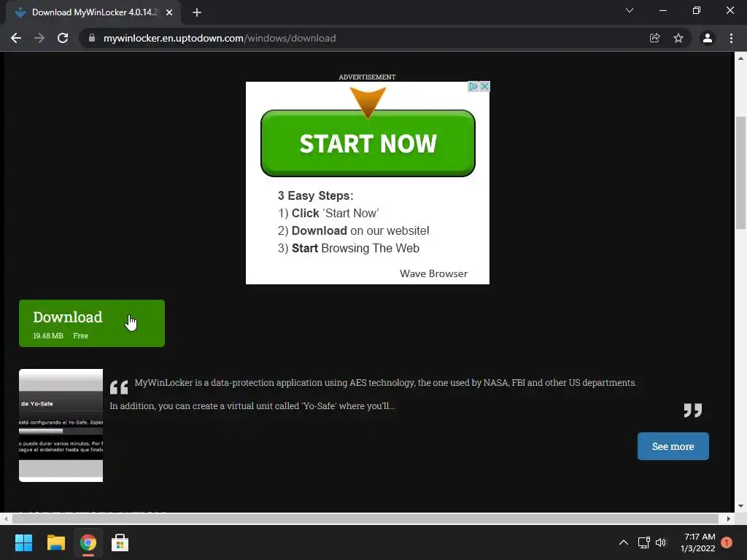
Task: Open the Yo-Safe screenshot thumbnail
Action: click(x=61, y=425)
